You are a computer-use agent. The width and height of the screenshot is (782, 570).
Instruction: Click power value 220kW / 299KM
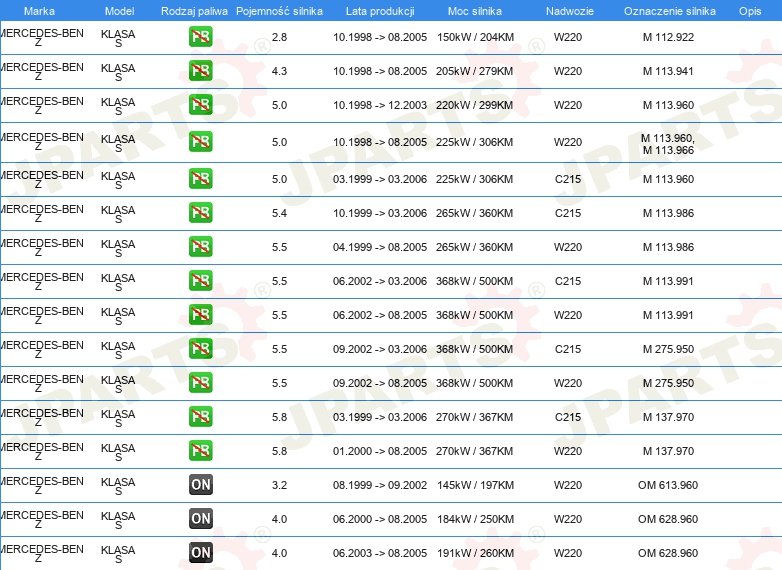click(x=474, y=105)
